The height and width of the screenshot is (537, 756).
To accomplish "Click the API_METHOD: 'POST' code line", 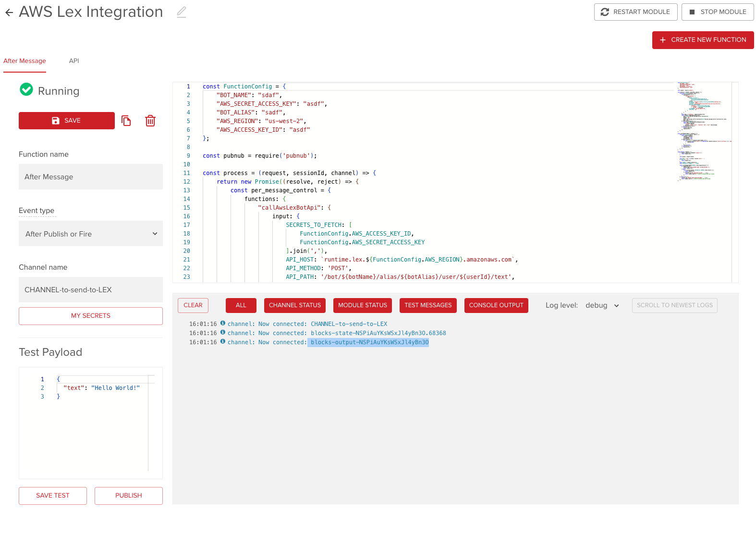I will pyautogui.click(x=318, y=268).
